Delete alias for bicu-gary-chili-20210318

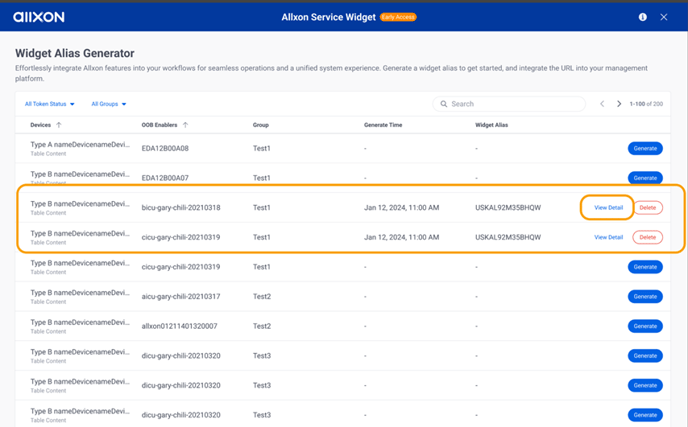(648, 208)
